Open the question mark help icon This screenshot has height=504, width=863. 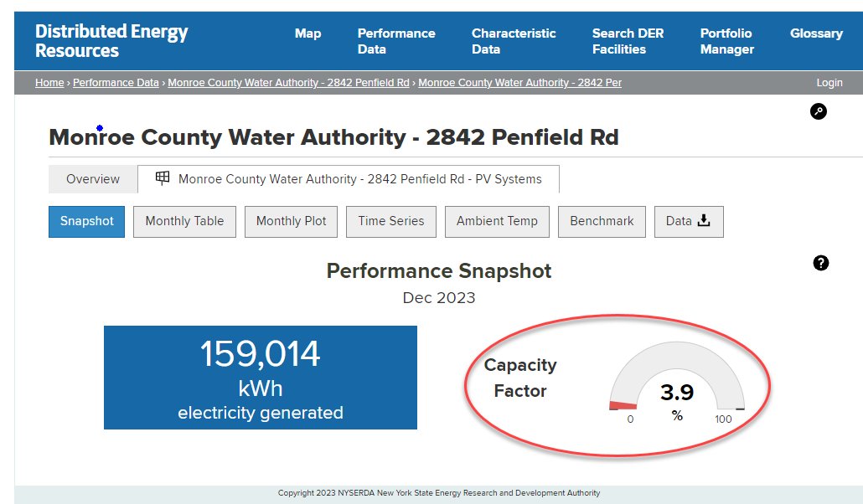coord(820,263)
